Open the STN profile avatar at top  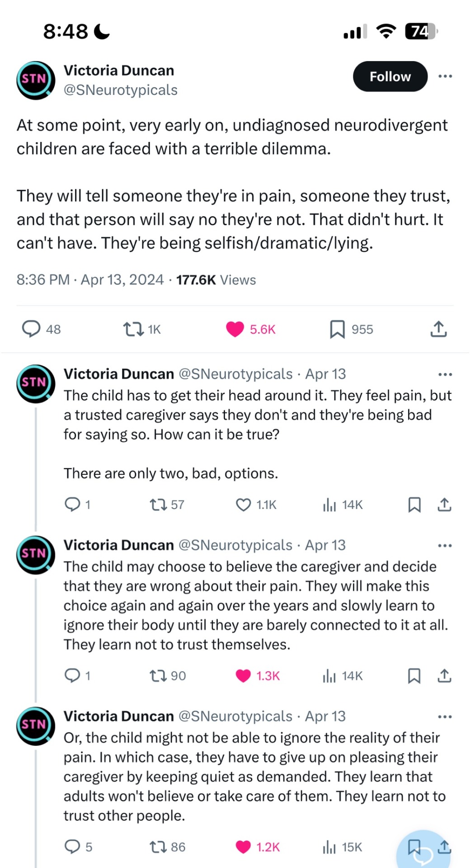[x=36, y=80]
